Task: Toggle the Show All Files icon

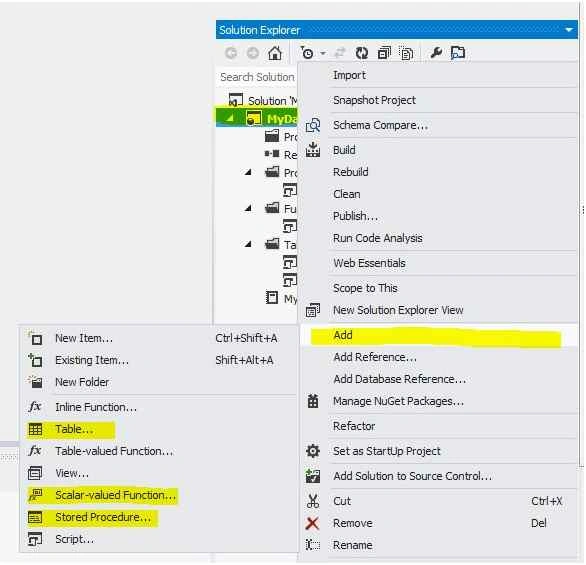Action: coord(406,53)
